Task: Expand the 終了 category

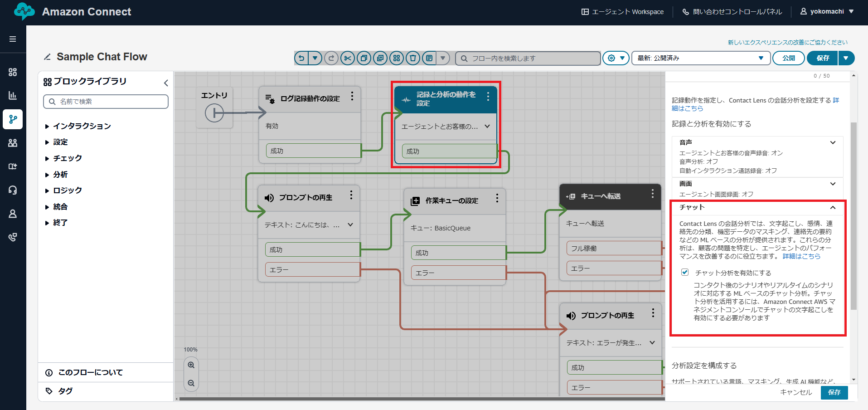Action: (57, 223)
